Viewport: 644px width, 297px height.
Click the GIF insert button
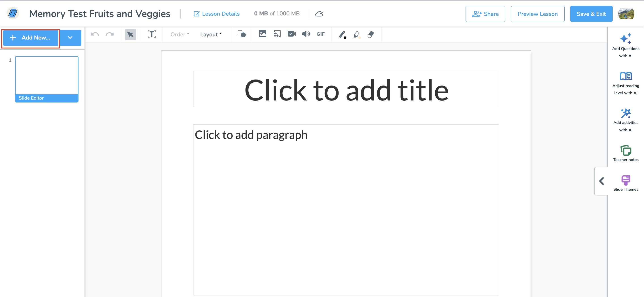[x=320, y=34]
